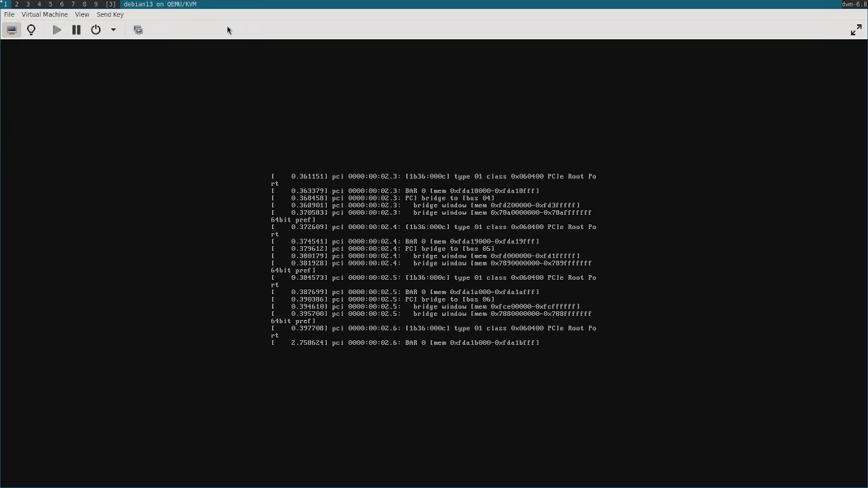Image resolution: width=868 pixels, height=488 pixels.
Task: Switch console to fullscreen mode
Action: pyautogui.click(x=856, y=30)
